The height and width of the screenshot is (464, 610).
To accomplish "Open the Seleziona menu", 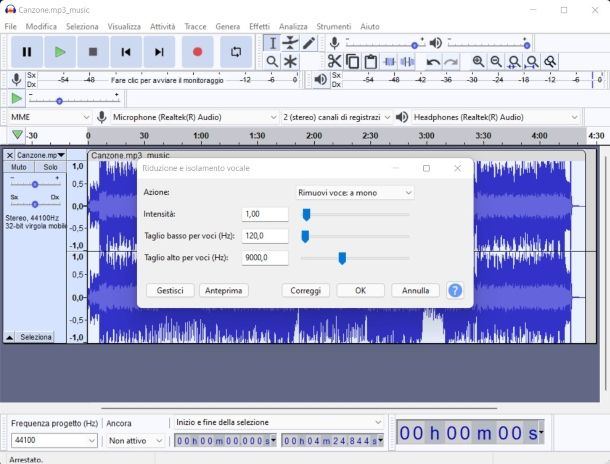I will tap(82, 26).
